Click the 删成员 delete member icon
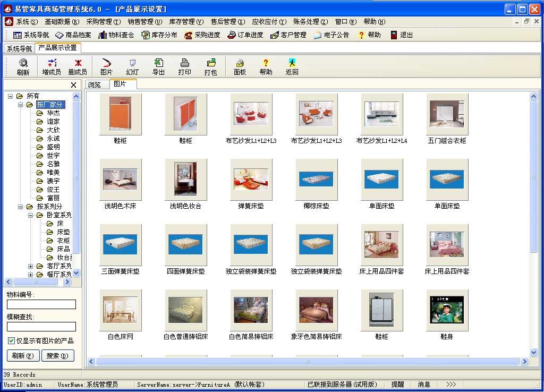Screen dimensions: 544x392 coord(78,66)
